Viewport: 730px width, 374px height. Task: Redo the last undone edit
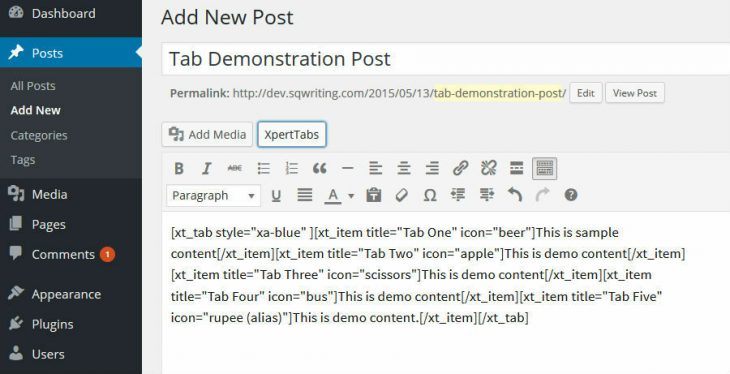click(542, 195)
